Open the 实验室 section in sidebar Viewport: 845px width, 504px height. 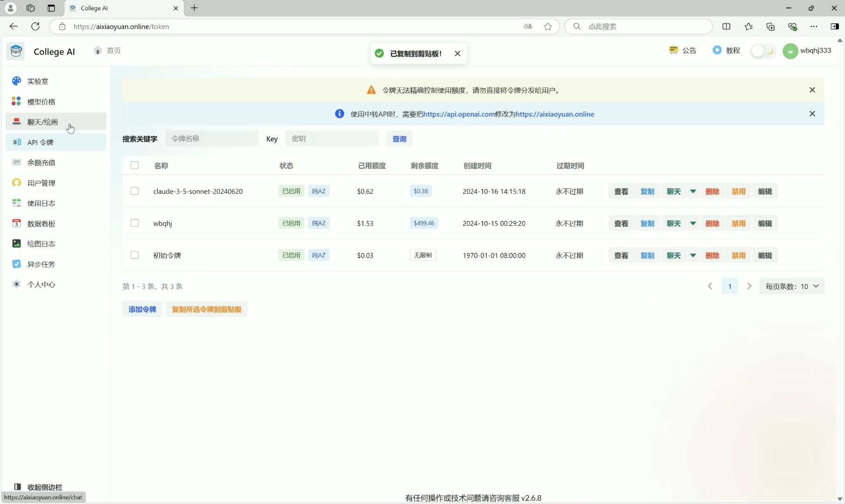click(38, 81)
